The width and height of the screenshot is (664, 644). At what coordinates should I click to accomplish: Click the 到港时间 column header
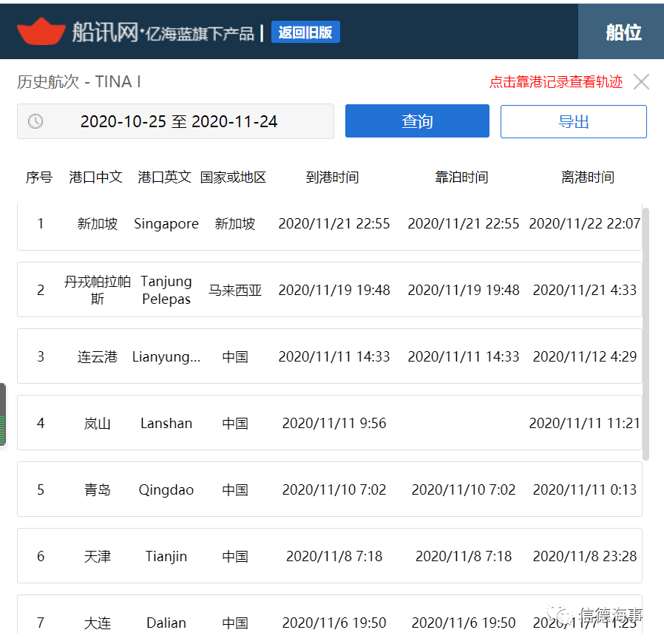click(x=333, y=177)
